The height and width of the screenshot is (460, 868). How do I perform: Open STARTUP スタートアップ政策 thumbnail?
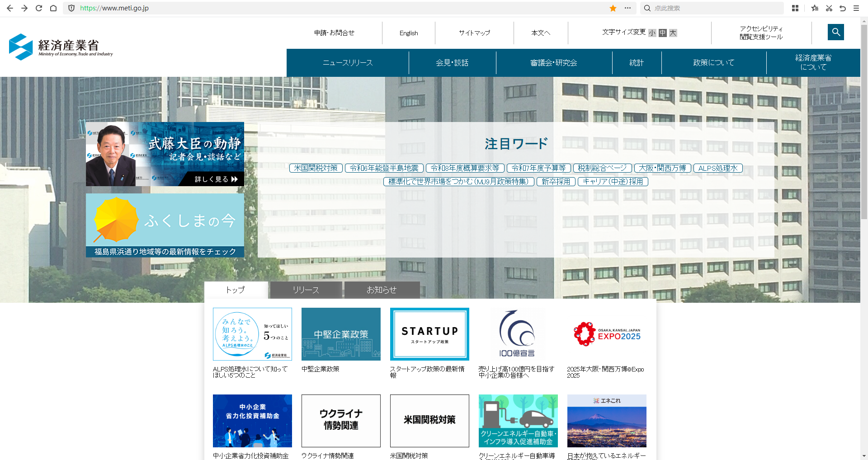(429, 334)
